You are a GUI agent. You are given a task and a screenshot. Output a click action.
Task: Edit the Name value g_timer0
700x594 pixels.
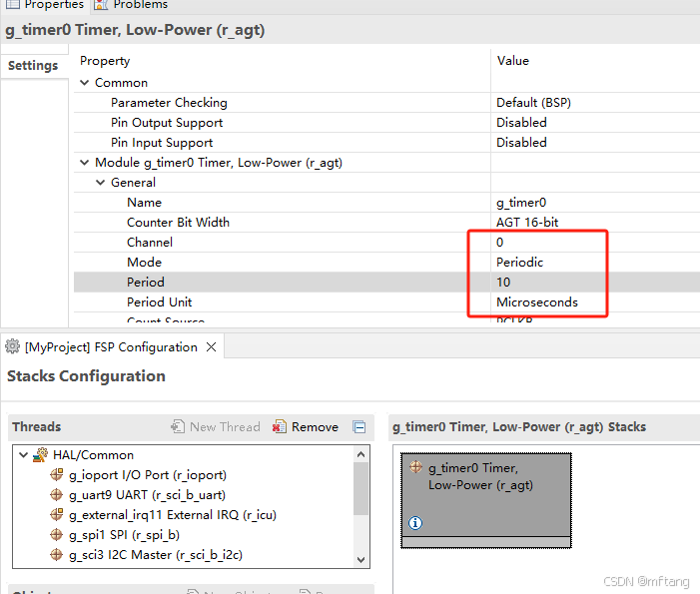coord(521,203)
